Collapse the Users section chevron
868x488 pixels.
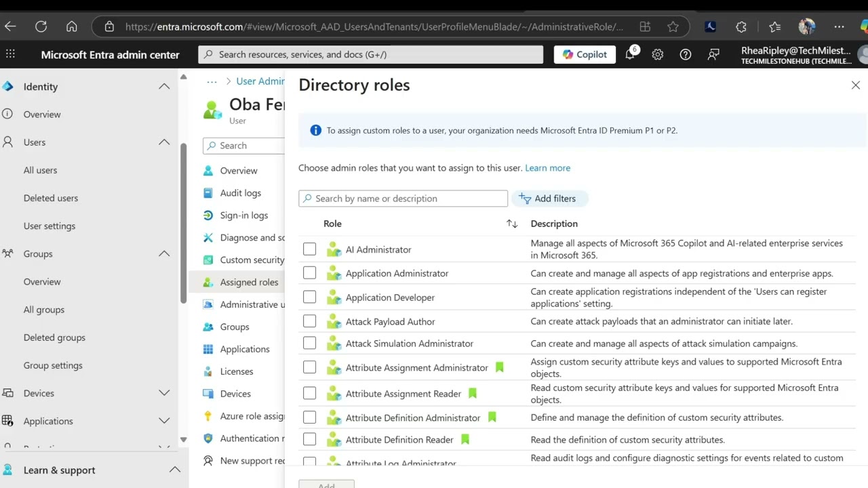(164, 142)
